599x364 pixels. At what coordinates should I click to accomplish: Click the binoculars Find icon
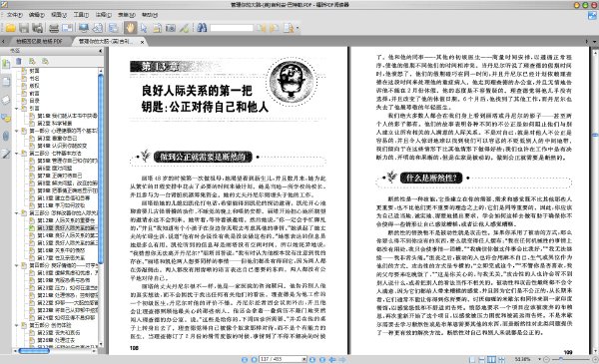click(x=202, y=28)
